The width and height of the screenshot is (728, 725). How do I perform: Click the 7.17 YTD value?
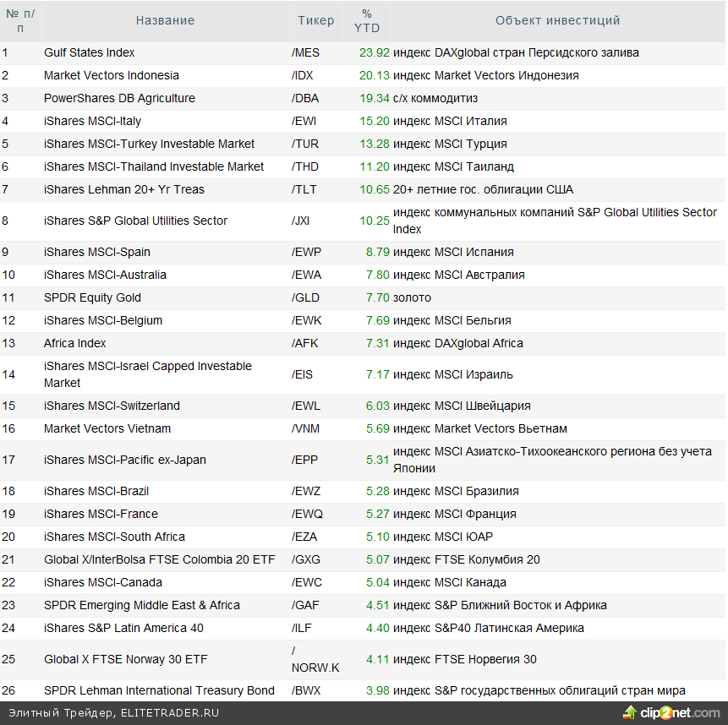(377, 374)
